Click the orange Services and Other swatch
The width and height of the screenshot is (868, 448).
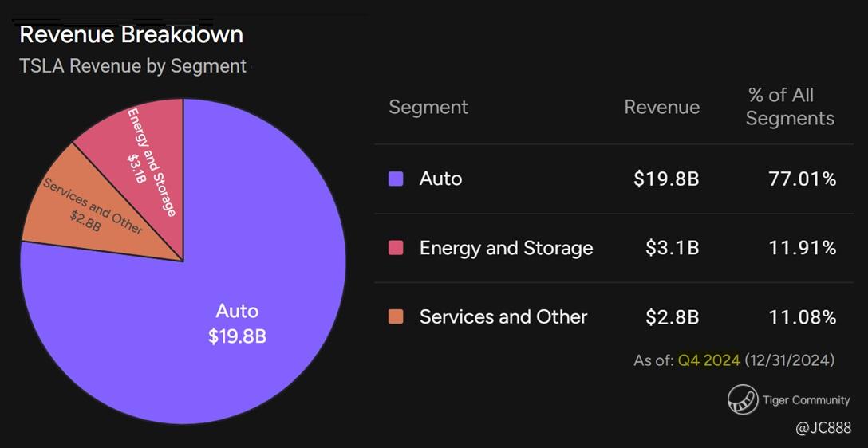(x=396, y=316)
